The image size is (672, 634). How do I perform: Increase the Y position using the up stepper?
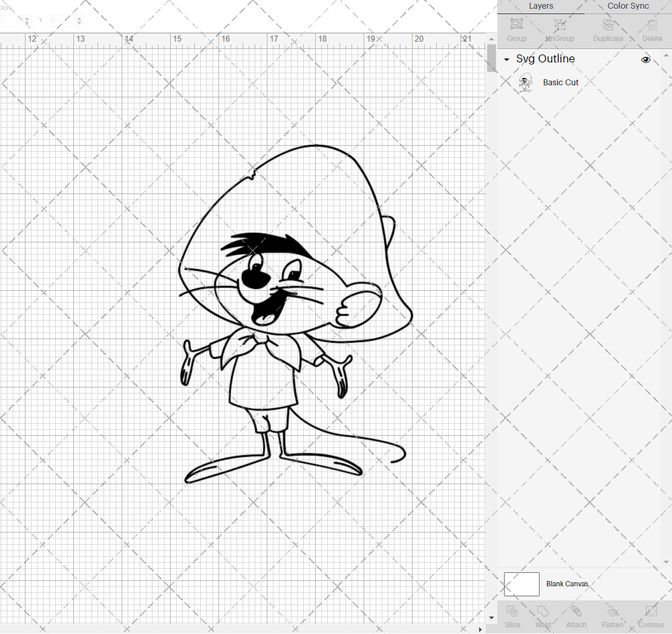(x=79, y=17)
